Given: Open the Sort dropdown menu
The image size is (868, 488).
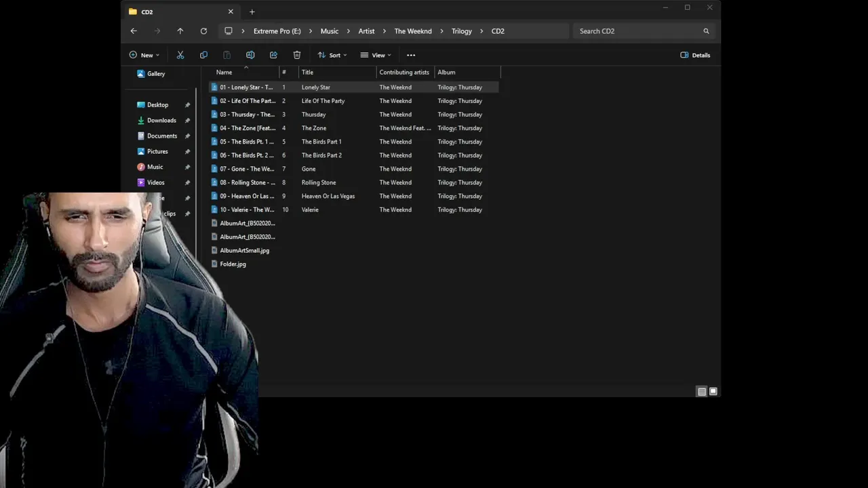Looking at the screenshot, I should point(332,55).
